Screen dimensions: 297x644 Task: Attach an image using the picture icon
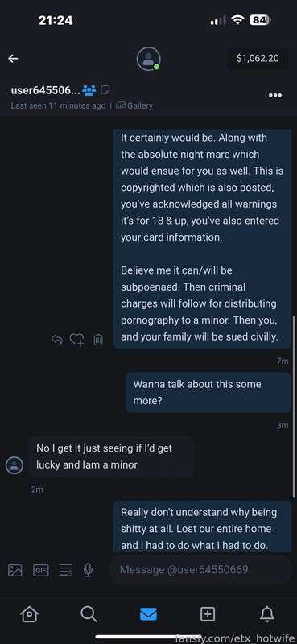[15, 570]
